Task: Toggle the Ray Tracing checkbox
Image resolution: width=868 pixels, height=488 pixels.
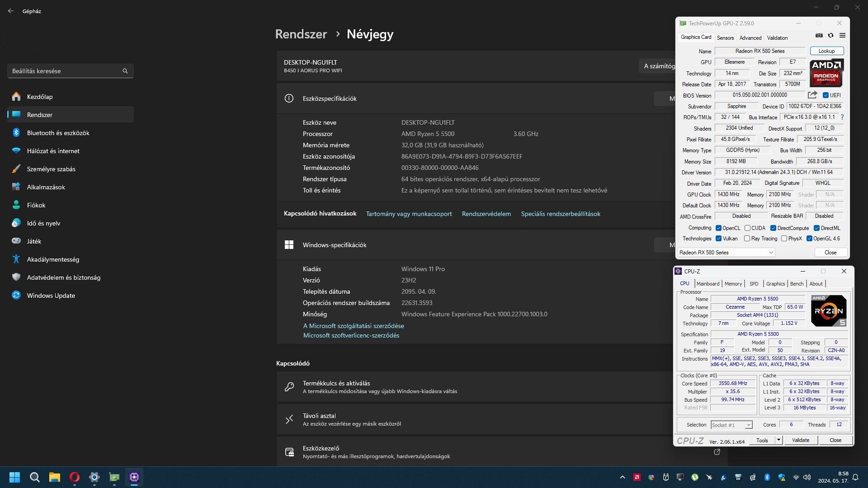Action: point(747,239)
